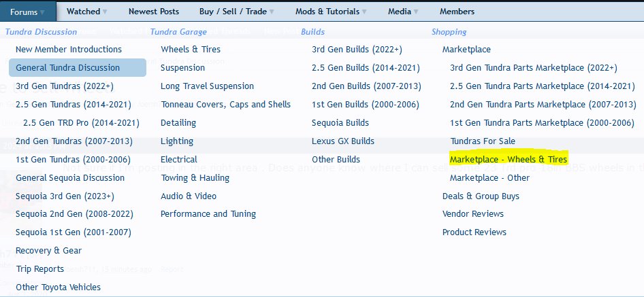Open 3rd Gen Tundras (2022+) forum
The height and width of the screenshot is (297, 644).
[65, 86]
